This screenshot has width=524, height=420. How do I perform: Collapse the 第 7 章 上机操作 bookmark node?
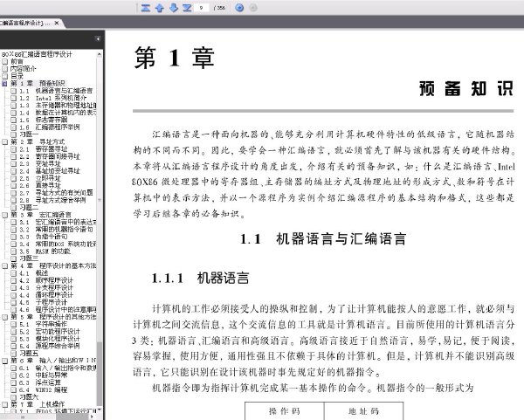coord(4,404)
